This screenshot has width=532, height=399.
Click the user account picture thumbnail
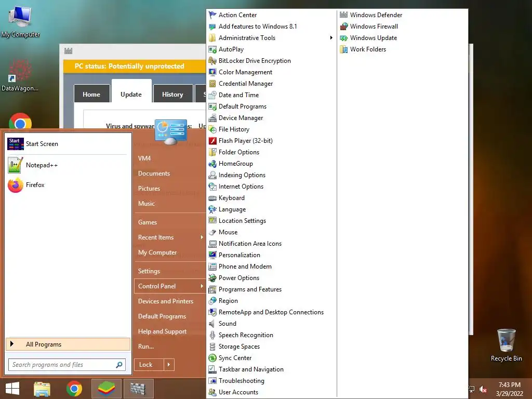coord(171,132)
